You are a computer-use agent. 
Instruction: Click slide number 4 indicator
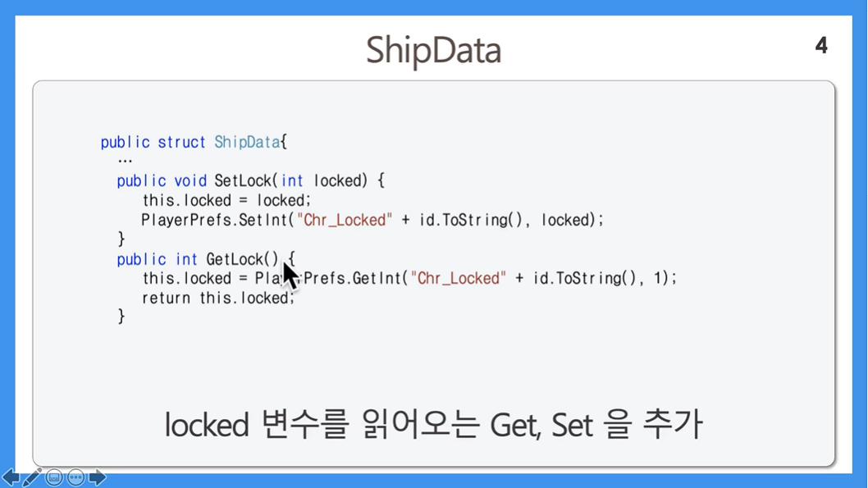(821, 45)
